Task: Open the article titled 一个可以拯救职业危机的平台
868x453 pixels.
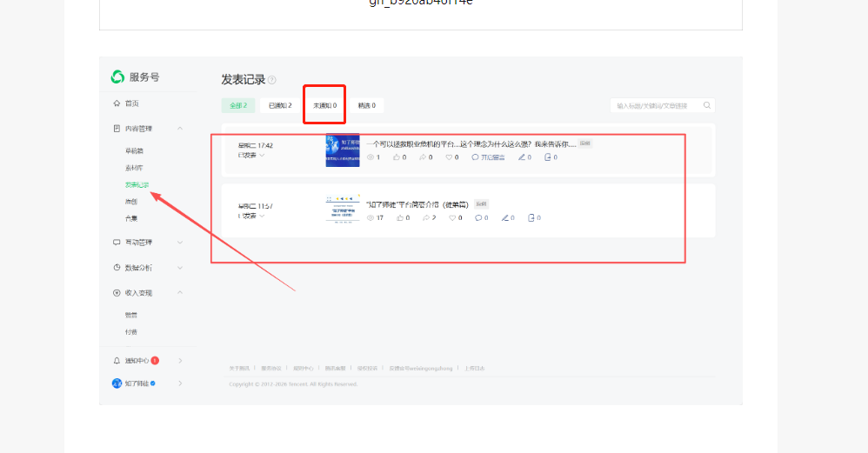Action: 471,143
